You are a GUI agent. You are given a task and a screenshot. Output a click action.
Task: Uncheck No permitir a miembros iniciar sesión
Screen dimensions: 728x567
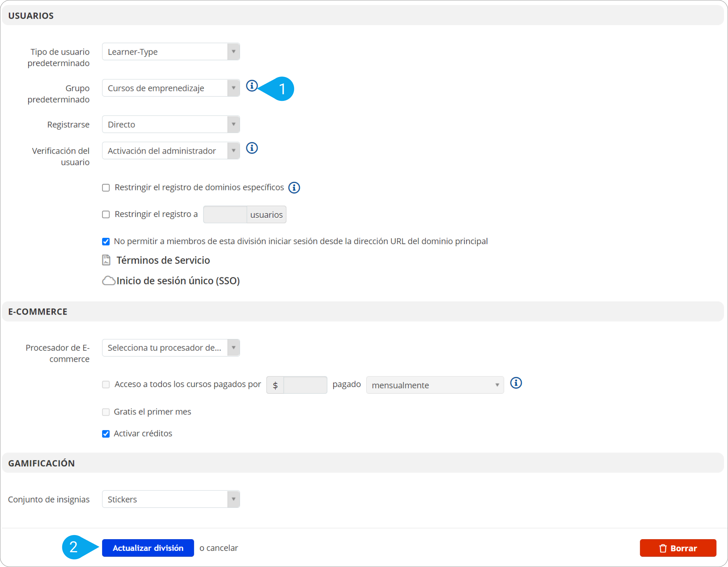coord(106,241)
